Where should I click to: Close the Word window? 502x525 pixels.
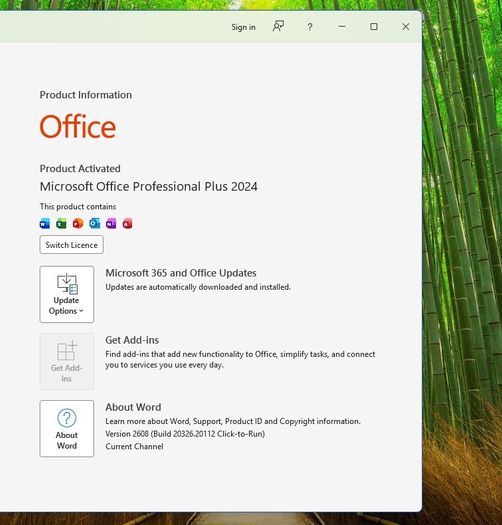[406, 26]
